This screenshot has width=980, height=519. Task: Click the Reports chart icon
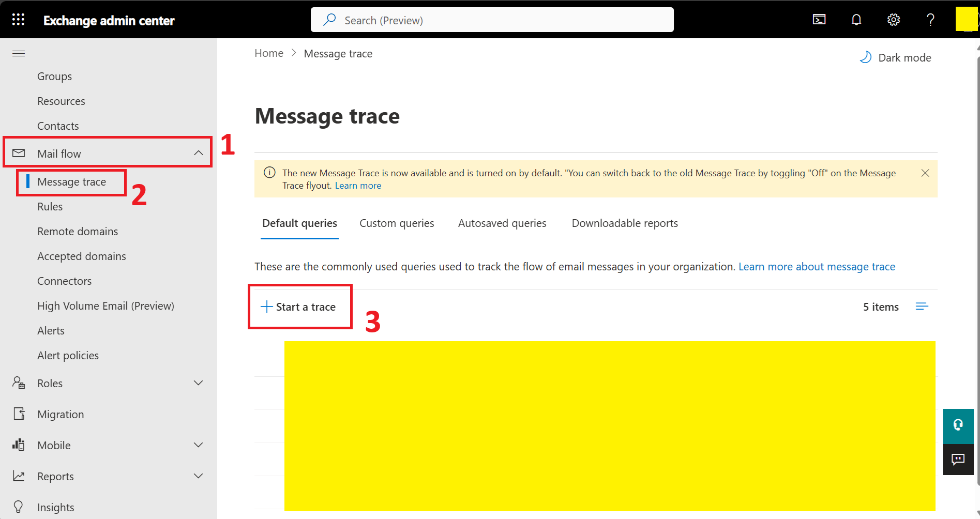click(x=19, y=476)
